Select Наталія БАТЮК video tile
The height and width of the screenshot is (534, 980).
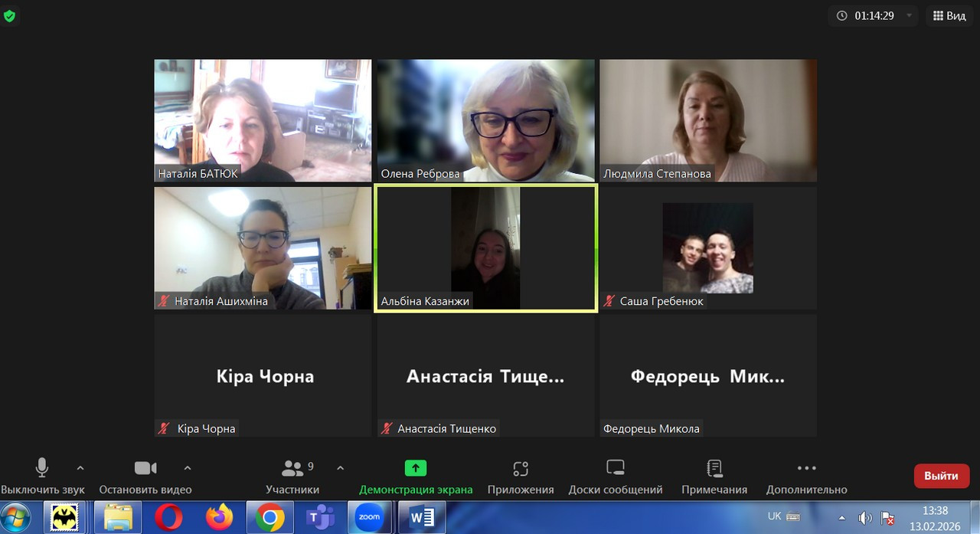click(263, 120)
